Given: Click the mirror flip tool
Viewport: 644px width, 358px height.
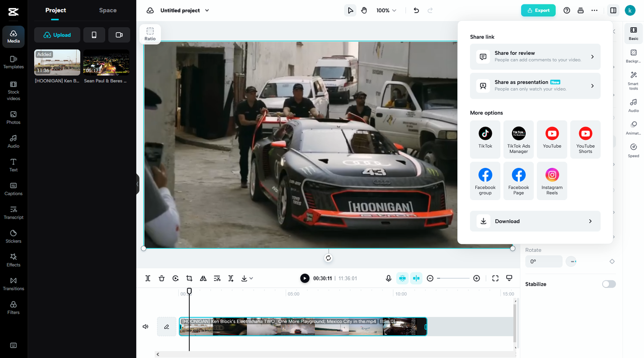Looking at the screenshot, I should [x=203, y=278].
